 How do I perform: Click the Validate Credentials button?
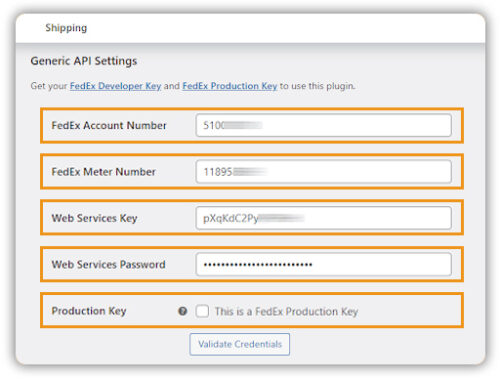(240, 344)
